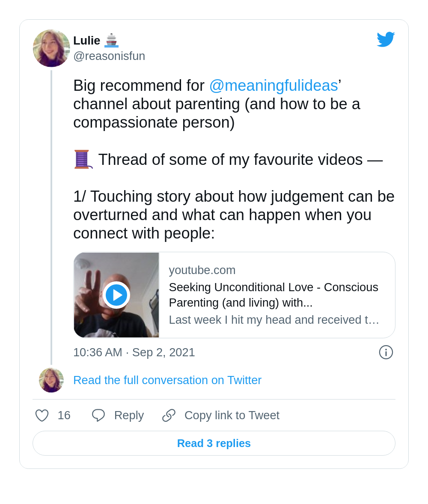The width and height of the screenshot is (428, 504).
Task: Click the small avatar beside full conversation link
Action: point(51,380)
